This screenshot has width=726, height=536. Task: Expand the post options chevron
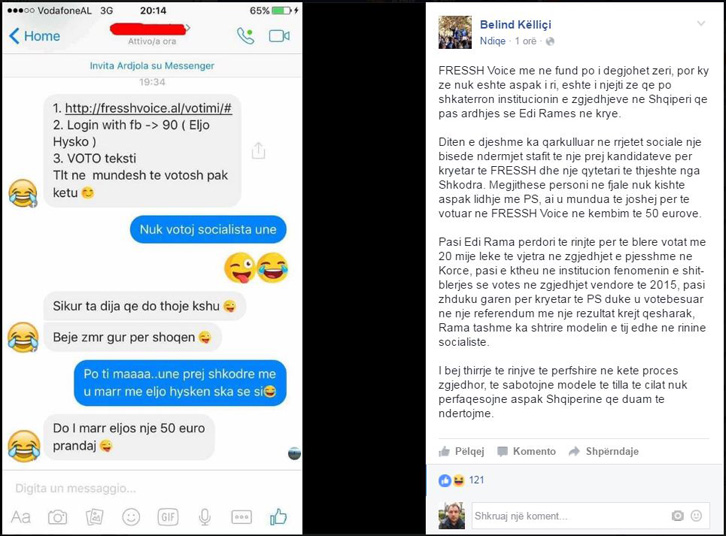pos(701,24)
